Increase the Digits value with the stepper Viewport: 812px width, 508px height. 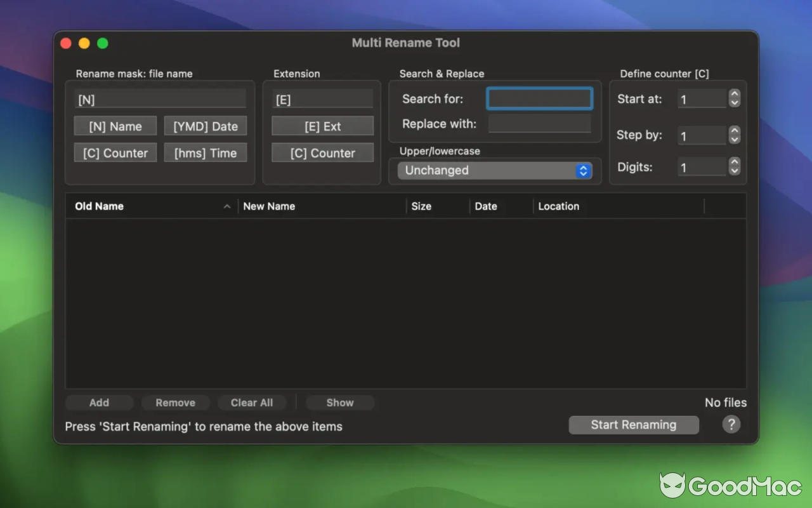pyautogui.click(x=734, y=163)
